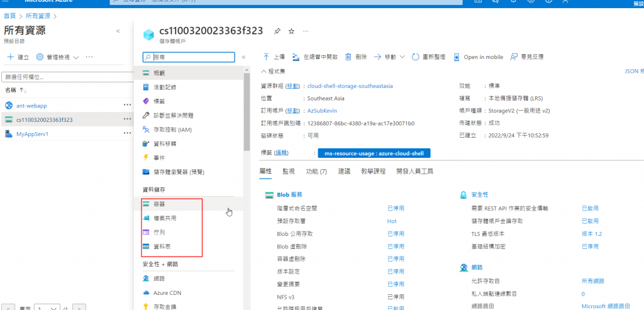
Task: Click 重新整理 to refresh
Action: tap(428, 57)
